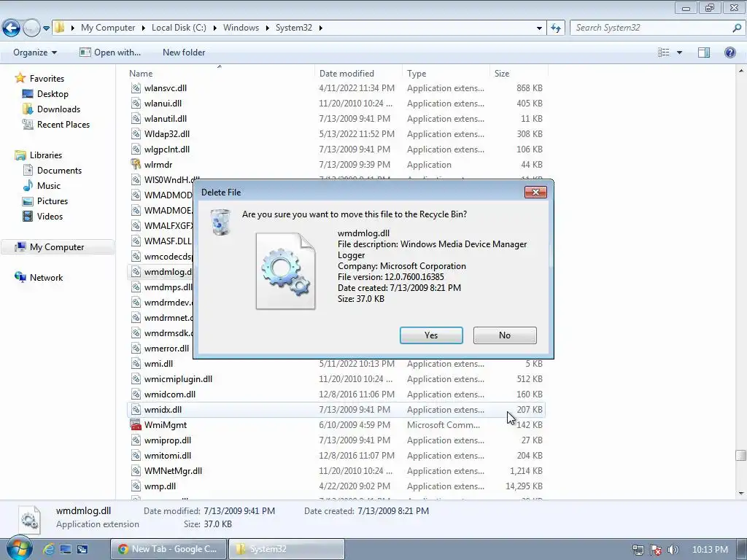Open the volume speaker tray icon

coord(673,550)
